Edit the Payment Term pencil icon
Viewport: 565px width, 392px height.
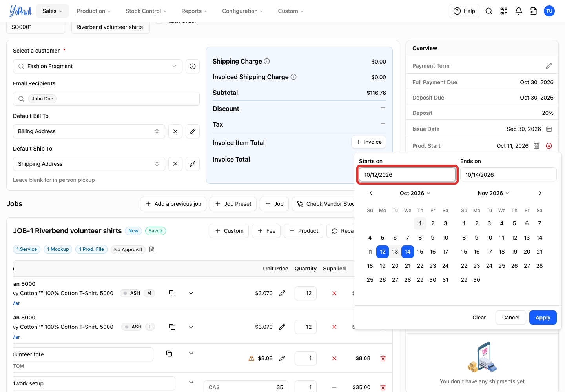point(549,66)
